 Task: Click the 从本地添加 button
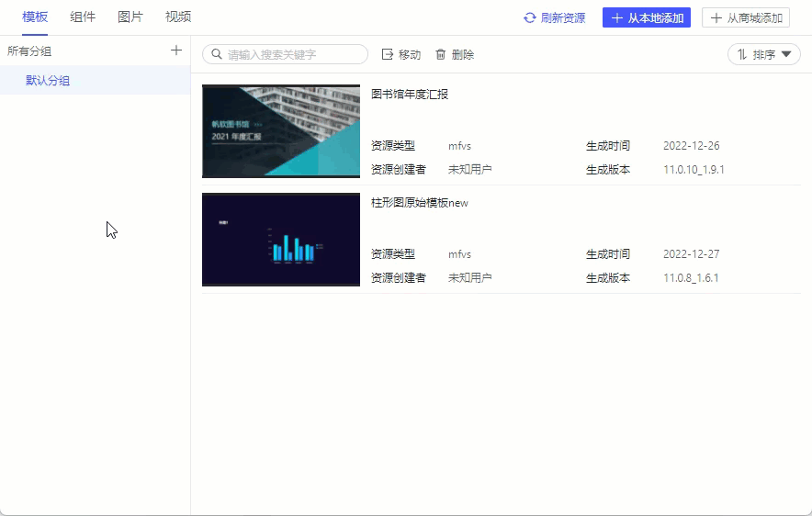pos(647,17)
